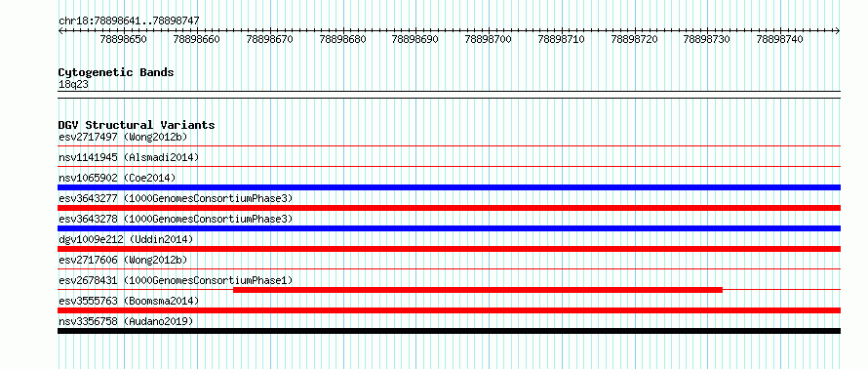Image resolution: width=868 pixels, height=369 pixels.
Task: Click the red esv3555763 feature bar
Action: coord(449,310)
